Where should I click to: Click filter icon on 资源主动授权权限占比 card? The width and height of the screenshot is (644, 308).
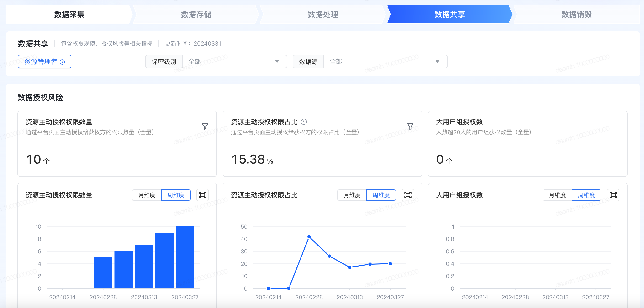click(410, 127)
